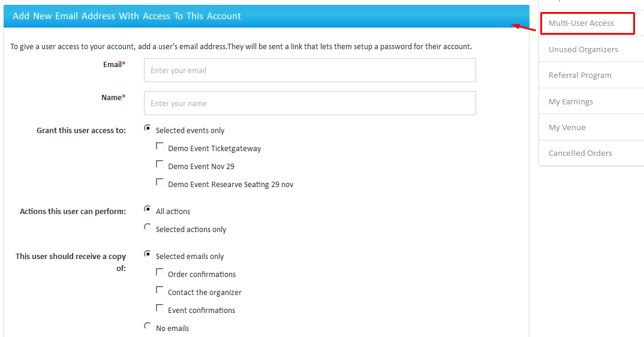Open the My Venue sidebar item
The image size is (644, 337).
click(x=567, y=127)
